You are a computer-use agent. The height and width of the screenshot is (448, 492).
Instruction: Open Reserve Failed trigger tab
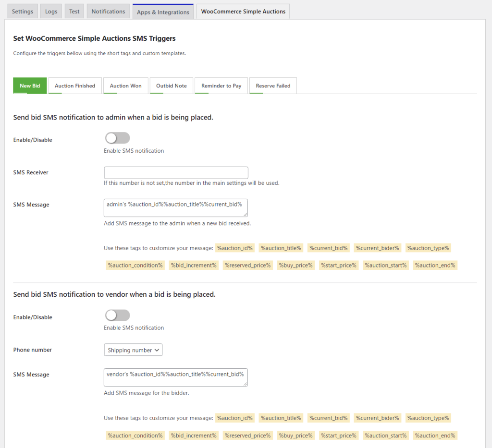click(273, 85)
